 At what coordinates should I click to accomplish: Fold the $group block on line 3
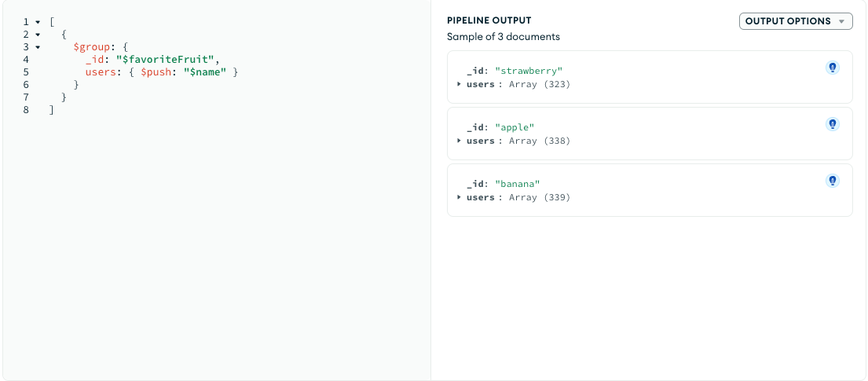(x=37, y=47)
